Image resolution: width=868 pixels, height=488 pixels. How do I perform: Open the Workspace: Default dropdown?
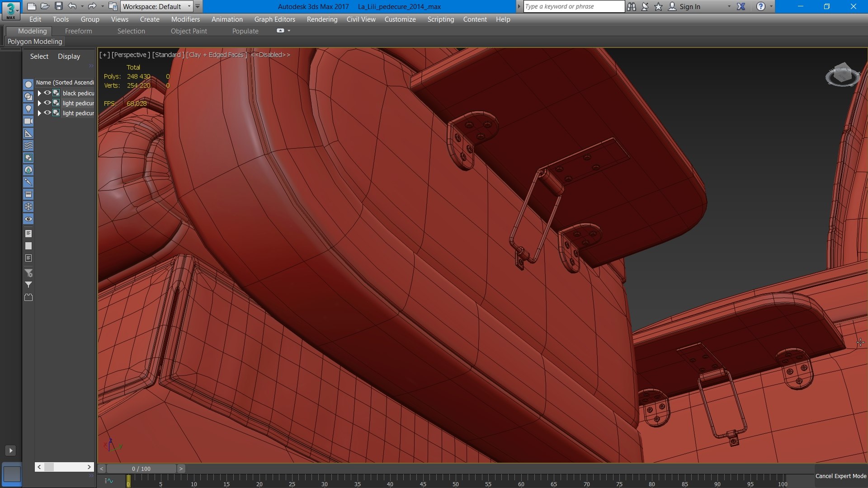(x=157, y=6)
